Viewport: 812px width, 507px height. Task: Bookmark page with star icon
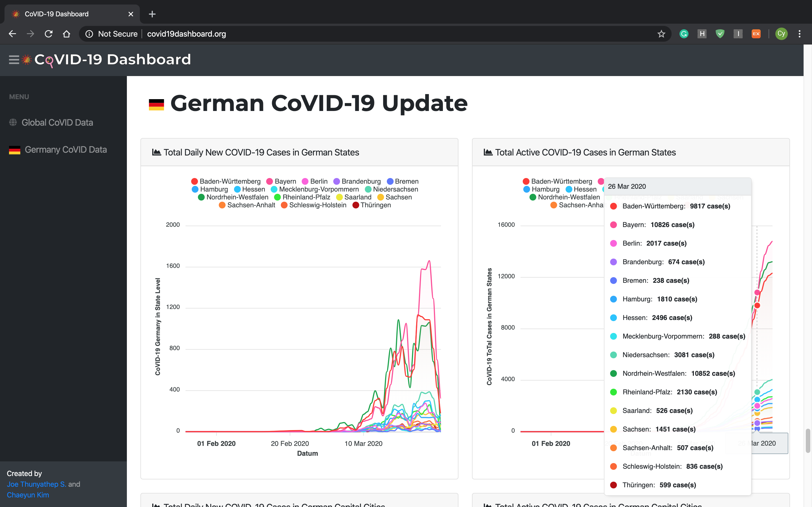click(661, 34)
